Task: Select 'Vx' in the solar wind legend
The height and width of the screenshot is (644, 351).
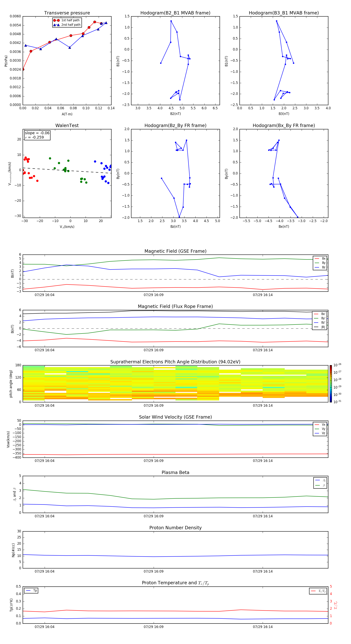Action: point(320,424)
